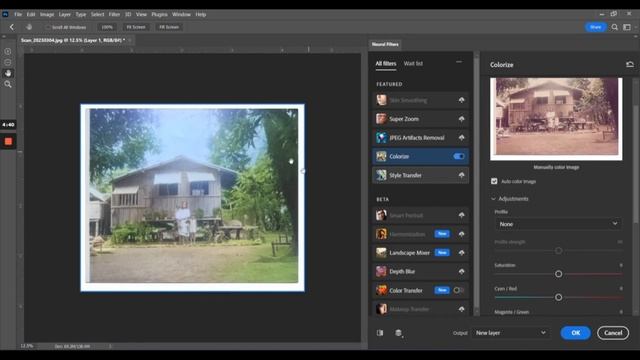Click the Cyan / Red slider handle

[x=558, y=297]
